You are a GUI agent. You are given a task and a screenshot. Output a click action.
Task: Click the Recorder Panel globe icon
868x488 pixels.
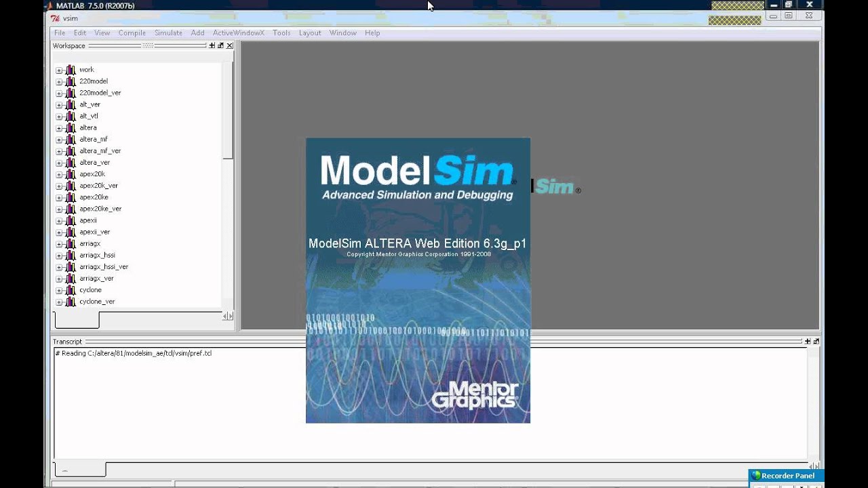[x=756, y=476]
